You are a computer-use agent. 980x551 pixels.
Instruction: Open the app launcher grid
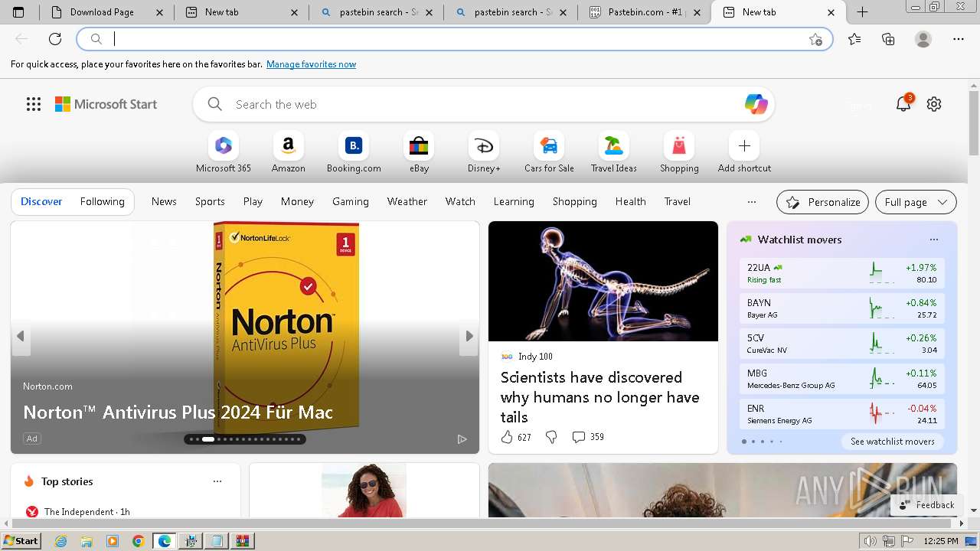click(x=34, y=104)
